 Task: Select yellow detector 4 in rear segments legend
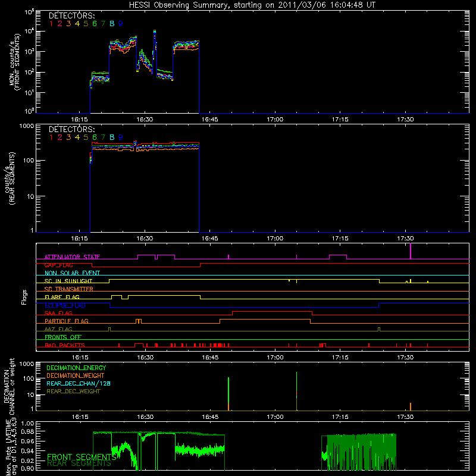(77, 137)
